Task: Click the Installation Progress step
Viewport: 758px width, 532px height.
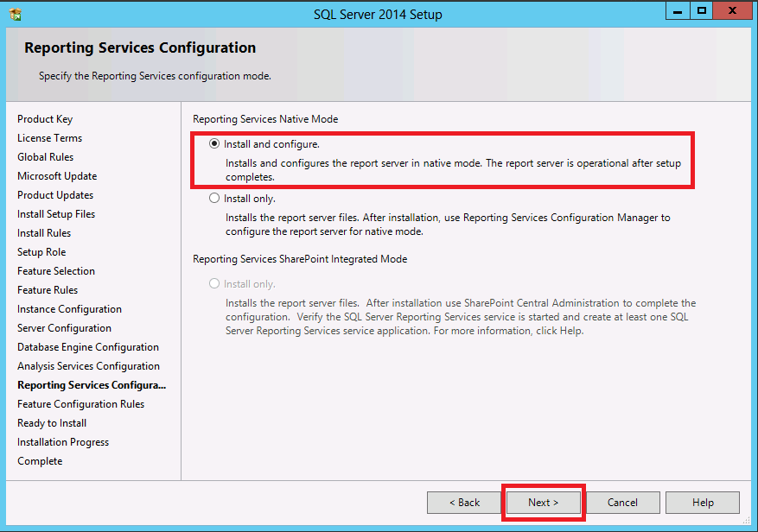Action: pyautogui.click(x=63, y=442)
